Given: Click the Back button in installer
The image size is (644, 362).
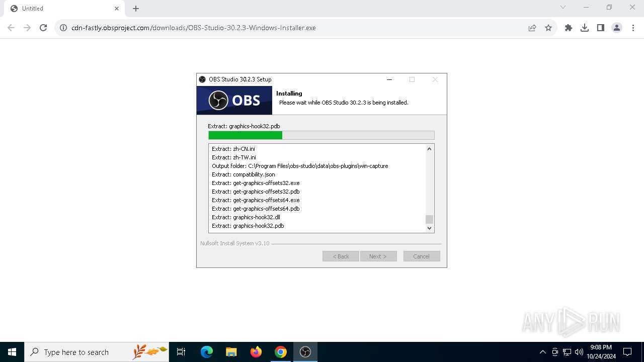Looking at the screenshot, I should (x=341, y=256).
